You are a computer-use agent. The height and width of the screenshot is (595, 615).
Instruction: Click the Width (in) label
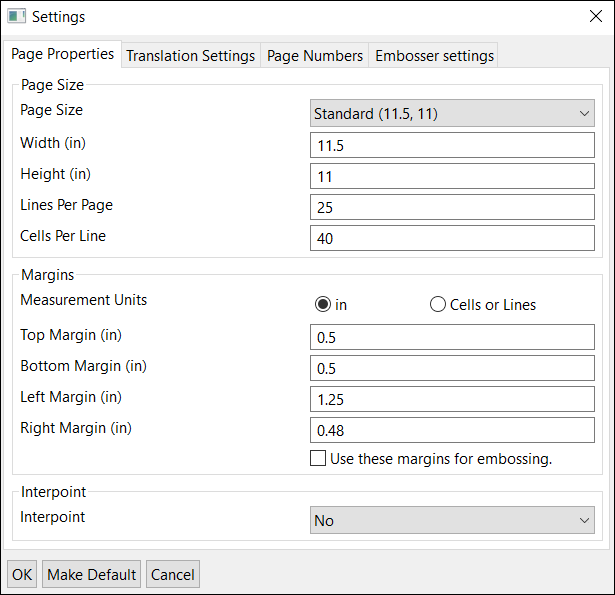[x=53, y=143]
